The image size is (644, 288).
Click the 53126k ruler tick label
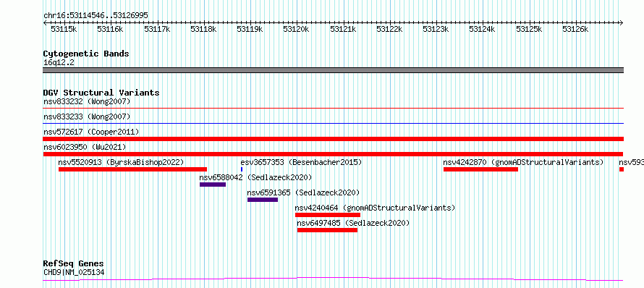tap(575, 29)
